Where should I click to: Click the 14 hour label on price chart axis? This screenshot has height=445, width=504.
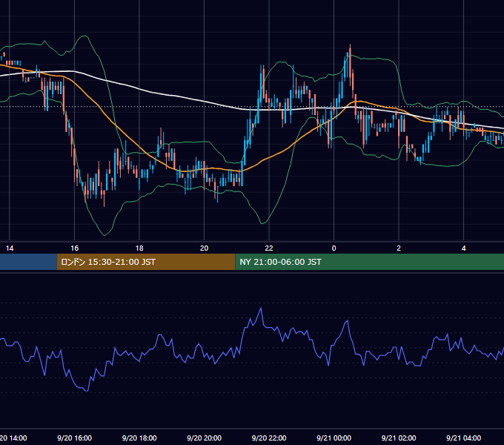coord(10,248)
